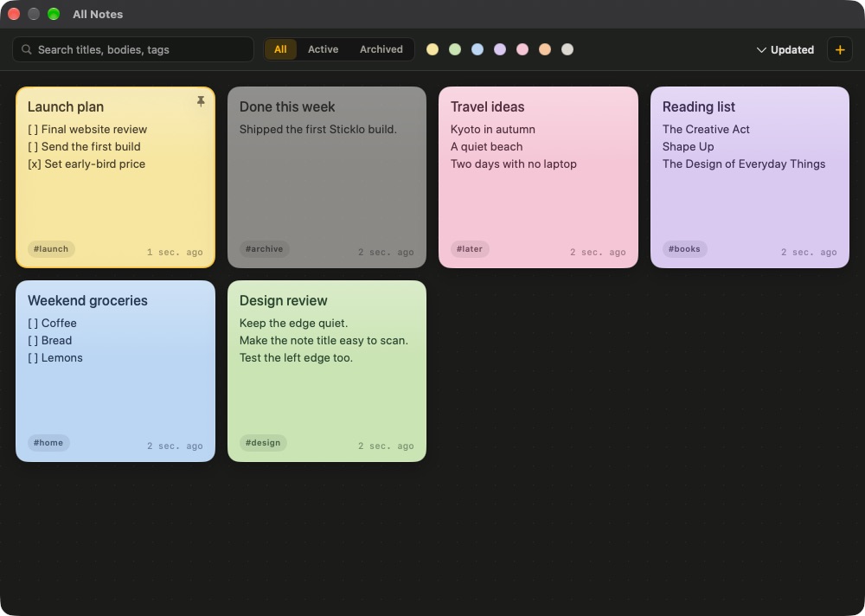Filter notes by yellow color dot
Screen dimensions: 865x616
pyautogui.click(x=432, y=49)
